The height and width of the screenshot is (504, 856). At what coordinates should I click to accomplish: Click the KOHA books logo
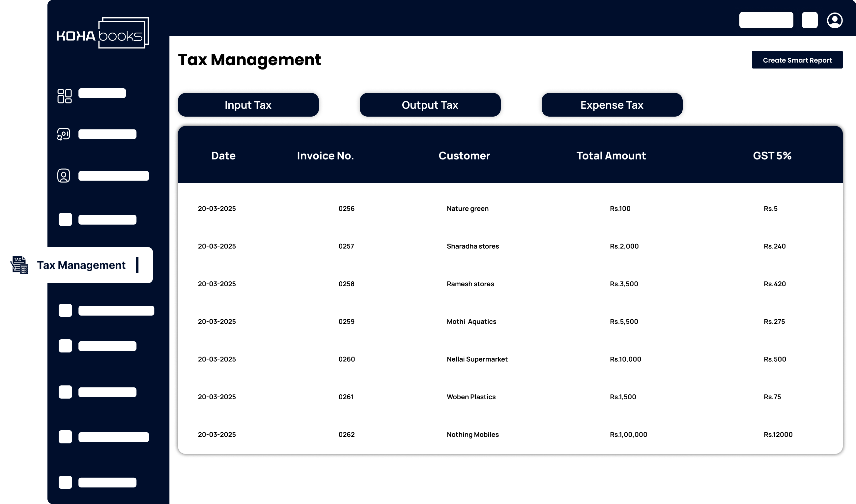tap(102, 33)
